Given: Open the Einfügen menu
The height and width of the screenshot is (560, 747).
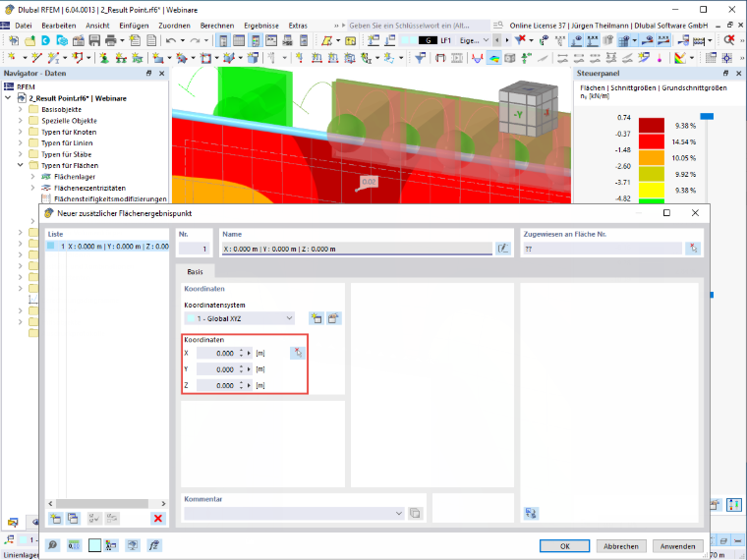Looking at the screenshot, I should [x=134, y=26].
